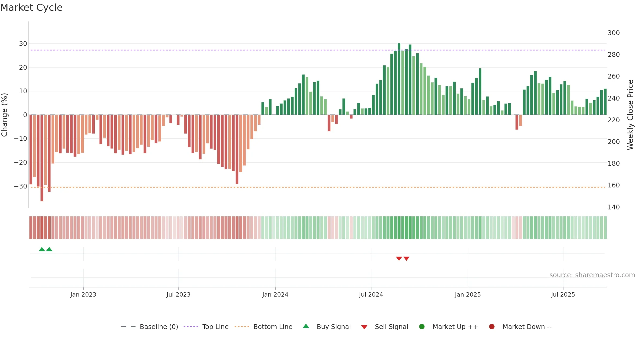Viewport: 644px width, 362px height.
Task: Click the Jul 2024 axis label
Action: 371,294
